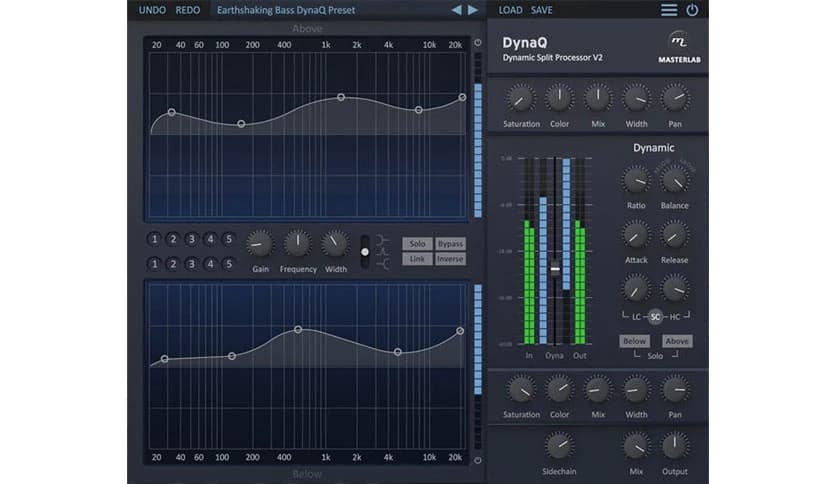Viewport: 836px width, 484px height.
Task: Select the Above EQ node near 20k
Action: [462, 97]
